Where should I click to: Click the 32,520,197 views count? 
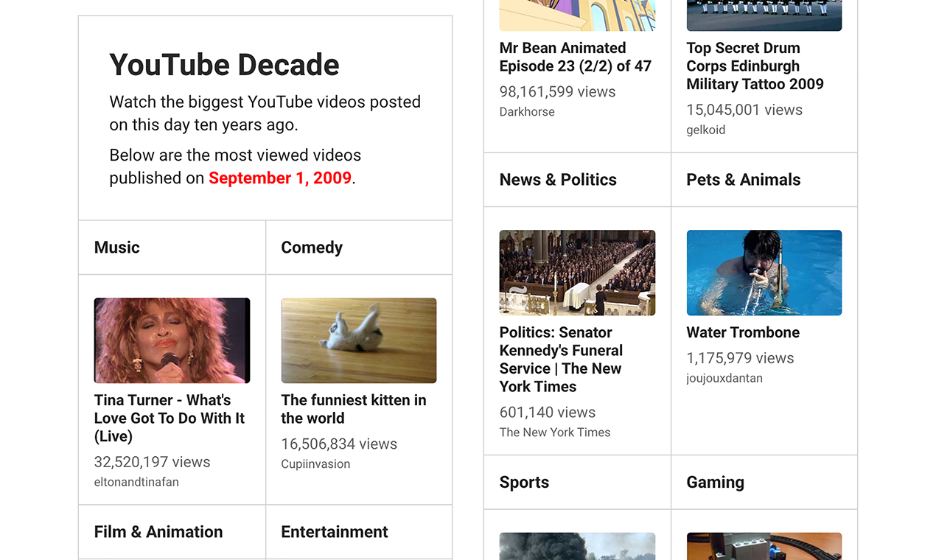[x=153, y=462]
